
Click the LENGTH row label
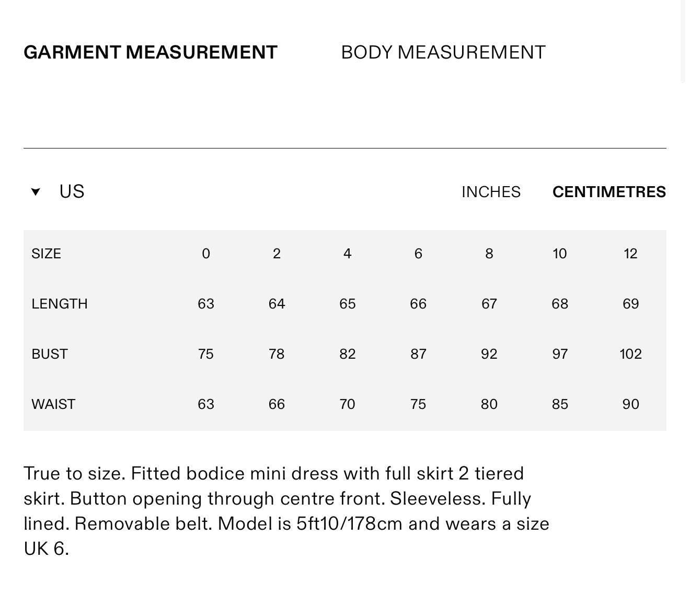[x=60, y=304]
